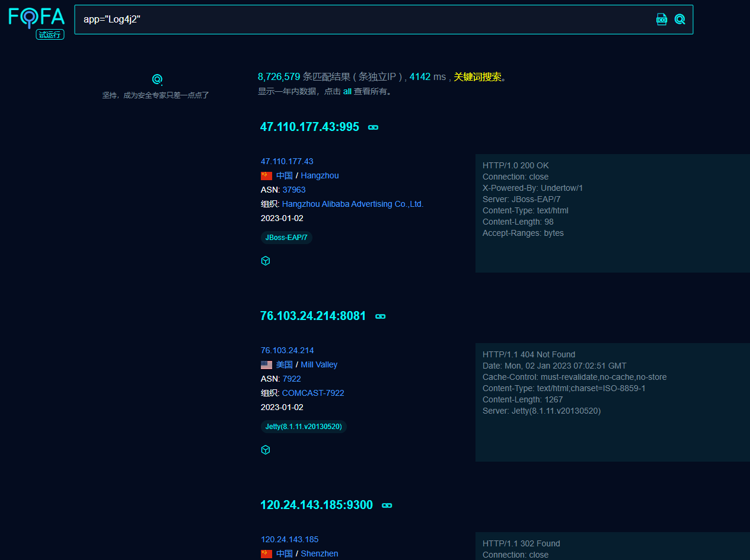The height and width of the screenshot is (560, 750).
Task: Click the result count 8,726,579
Action: (279, 76)
